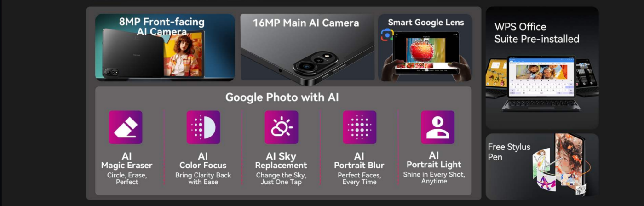Select the AI Sky Replacement title text

[281, 161]
